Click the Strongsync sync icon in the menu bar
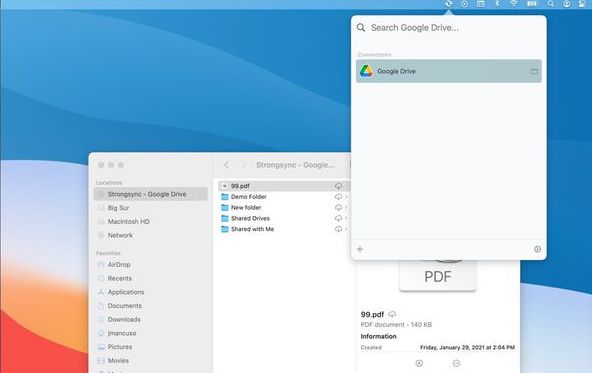592x373 pixels. tap(449, 4)
